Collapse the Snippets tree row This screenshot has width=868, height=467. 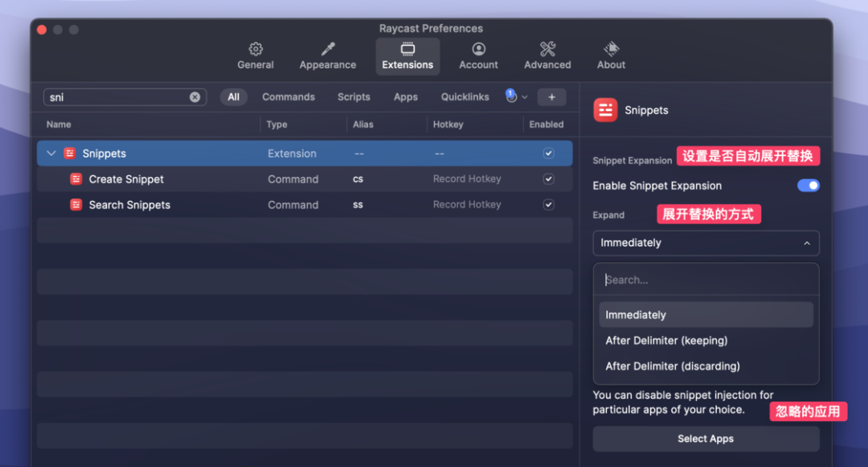click(51, 154)
